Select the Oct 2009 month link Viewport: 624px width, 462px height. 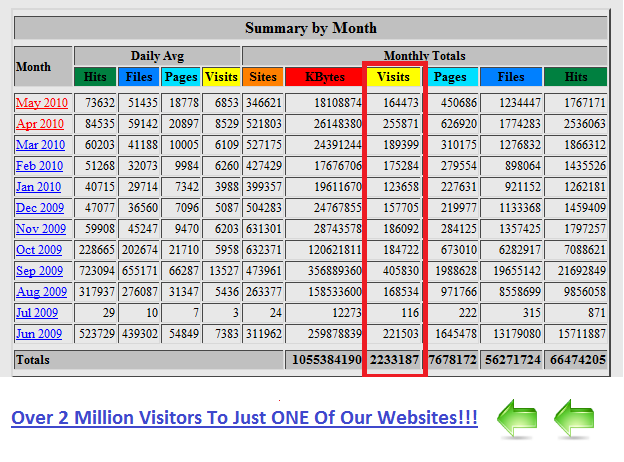[x=39, y=250]
